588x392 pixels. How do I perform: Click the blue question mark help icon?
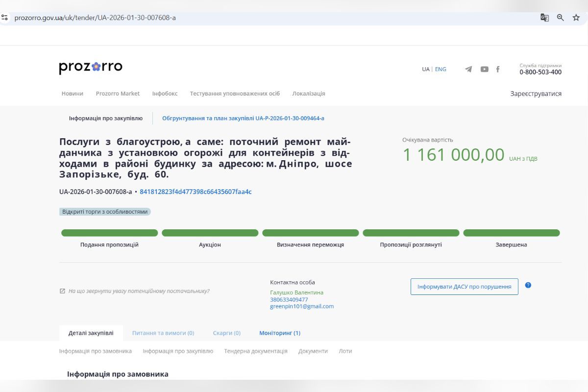tap(528, 286)
